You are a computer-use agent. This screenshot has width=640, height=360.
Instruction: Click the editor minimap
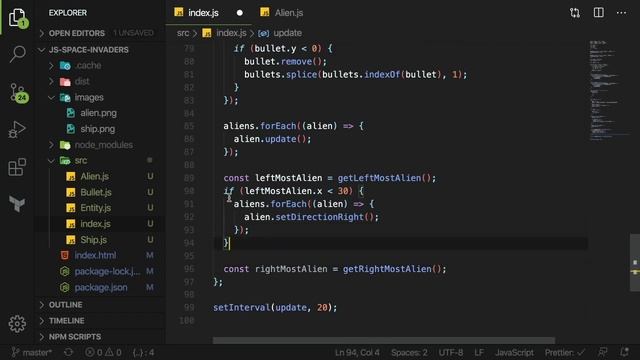pyautogui.click(x=609, y=91)
